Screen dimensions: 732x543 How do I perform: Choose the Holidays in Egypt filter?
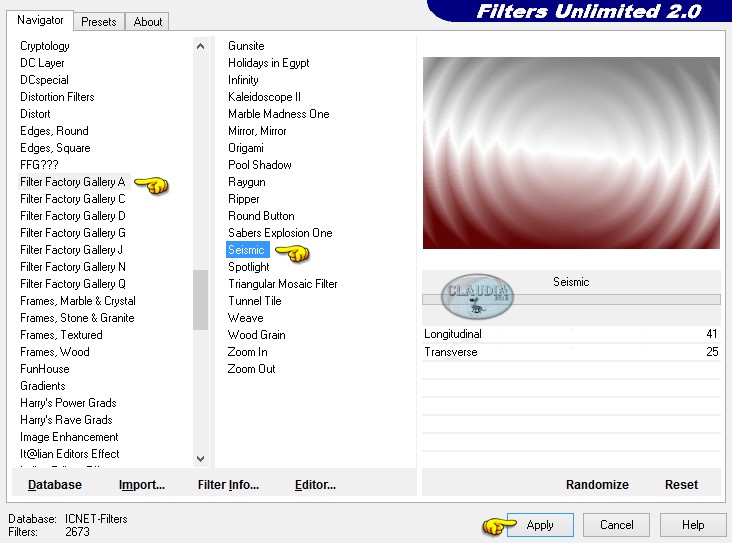click(x=268, y=63)
